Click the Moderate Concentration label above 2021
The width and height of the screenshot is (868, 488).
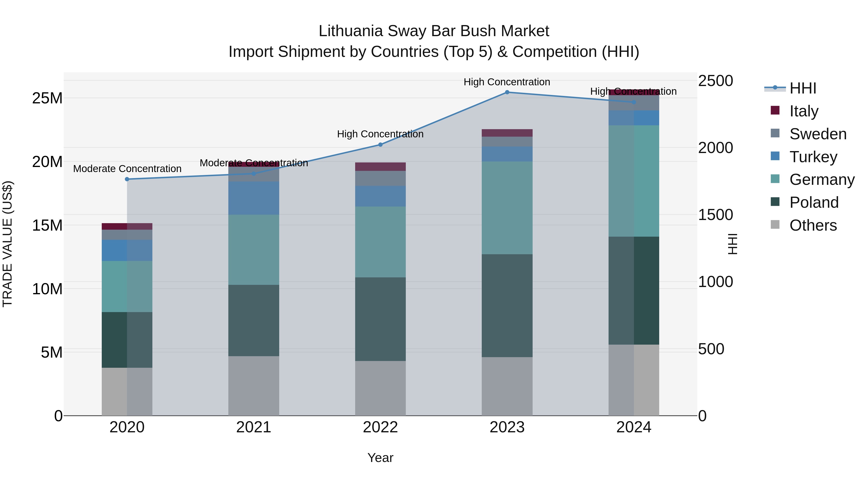[254, 163]
